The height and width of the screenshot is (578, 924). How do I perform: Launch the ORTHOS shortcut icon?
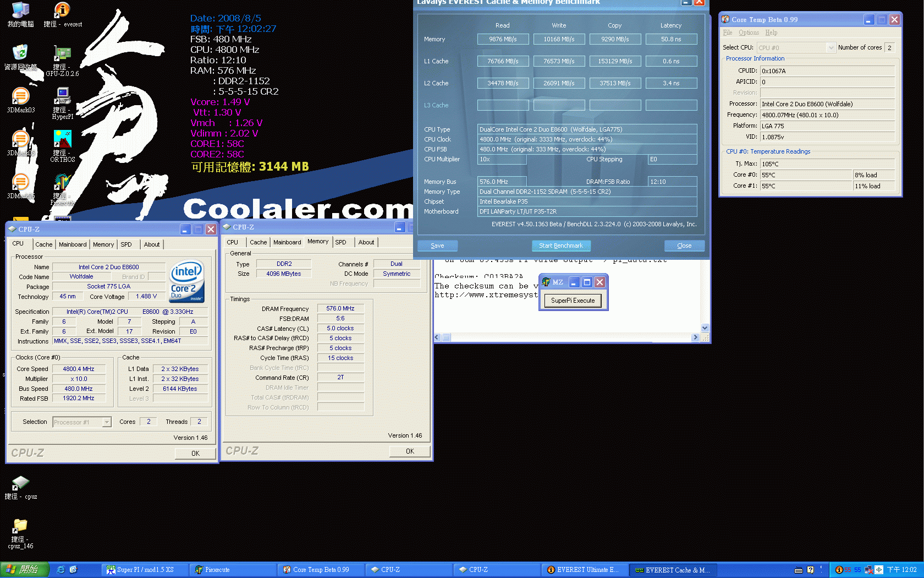coord(62,146)
